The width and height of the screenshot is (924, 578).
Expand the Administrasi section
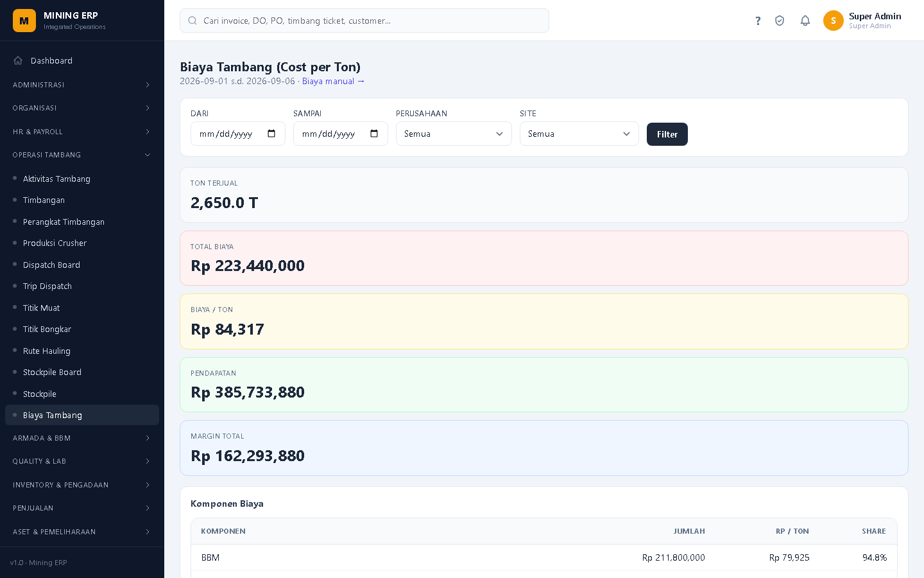(82, 85)
